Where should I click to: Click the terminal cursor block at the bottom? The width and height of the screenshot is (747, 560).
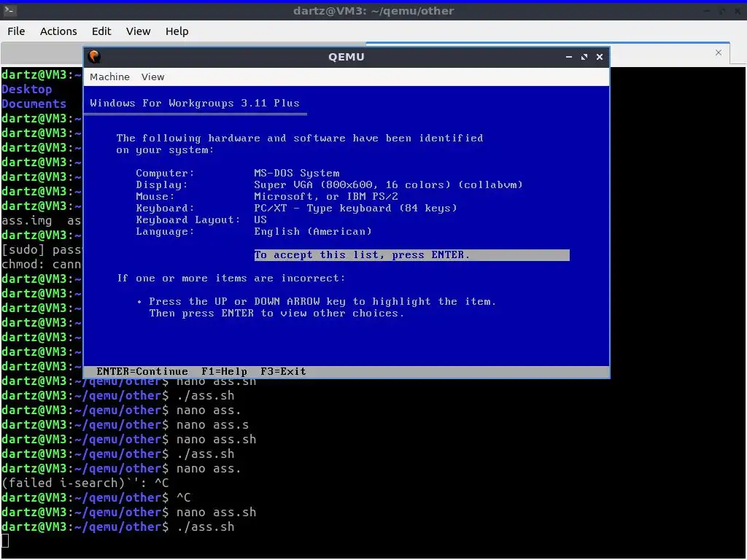pos(5,541)
